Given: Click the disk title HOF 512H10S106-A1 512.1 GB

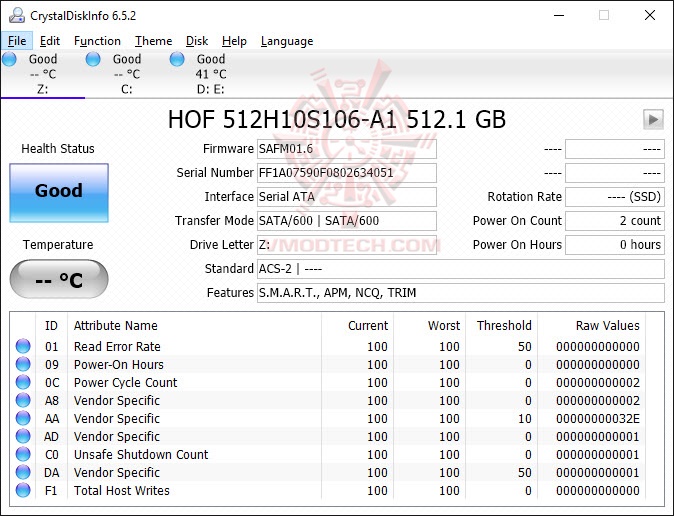Looking at the screenshot, I should [x=337, y=119].
